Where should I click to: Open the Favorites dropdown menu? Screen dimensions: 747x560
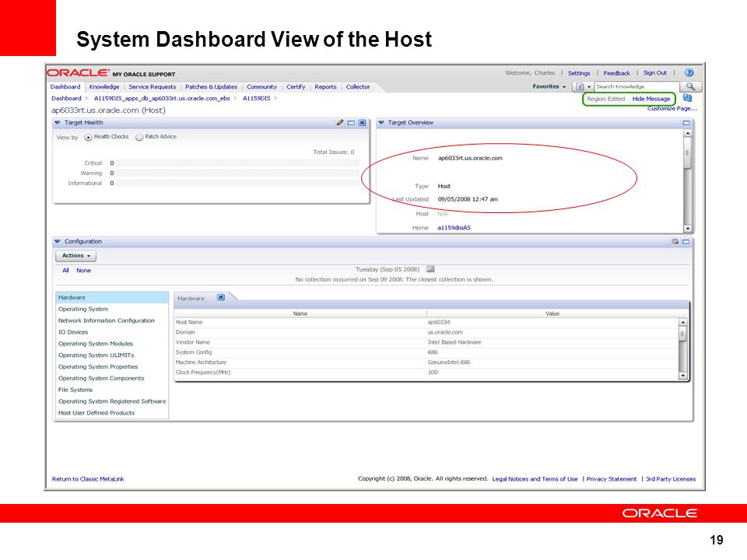[x=549, y=86]
